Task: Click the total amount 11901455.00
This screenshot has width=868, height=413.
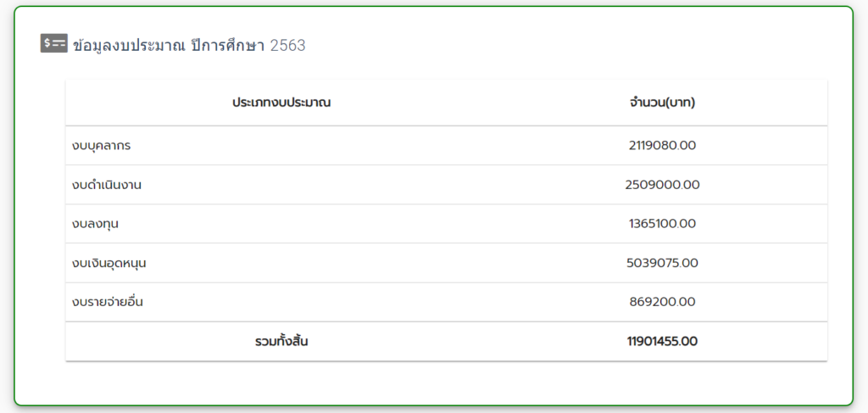Action: [662, 342]
